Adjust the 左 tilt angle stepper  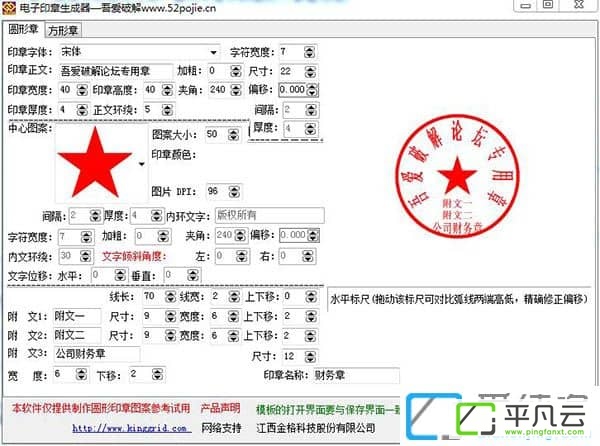[x=241, y=256]
